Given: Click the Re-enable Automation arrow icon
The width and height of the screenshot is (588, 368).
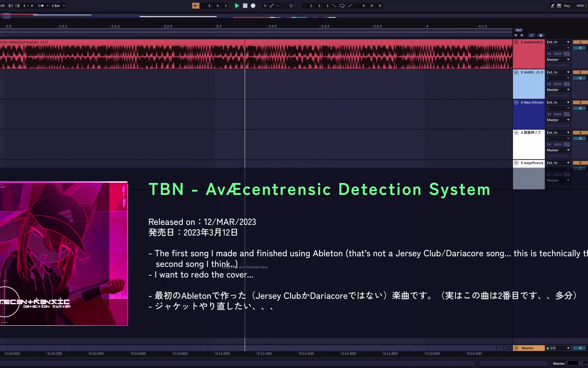Looking at the screenshot, I should tap(278, 6).
